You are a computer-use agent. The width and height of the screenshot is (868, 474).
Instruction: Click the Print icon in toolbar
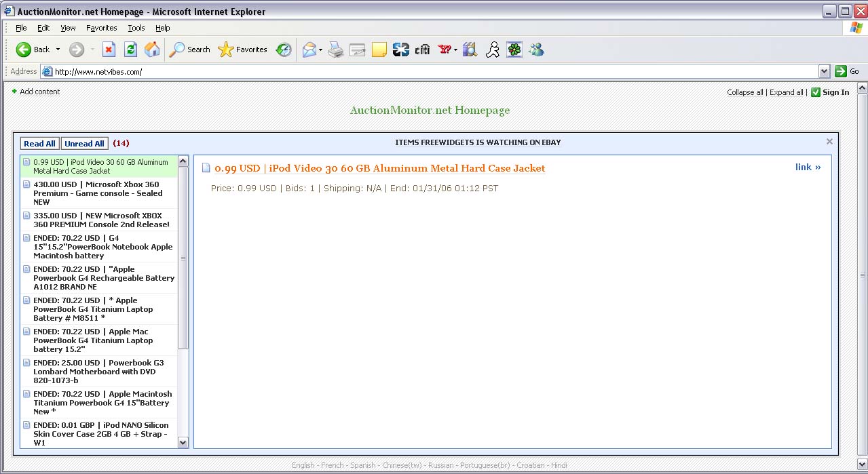point(336,50)
